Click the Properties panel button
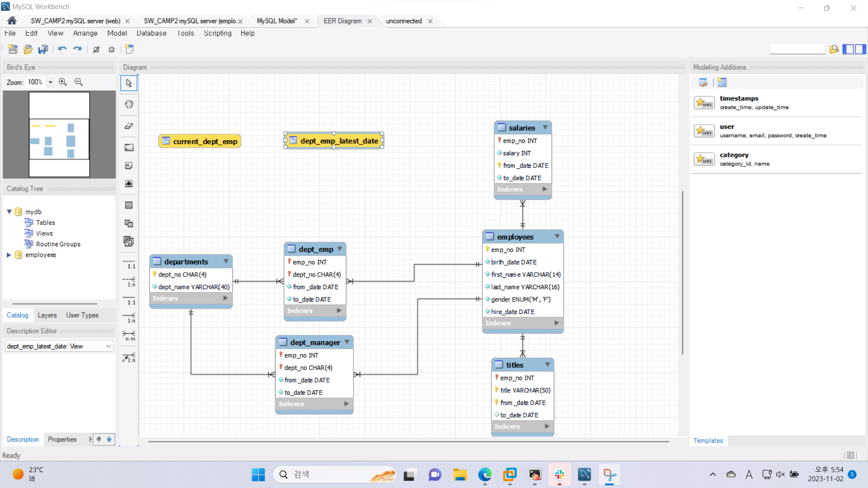Screen dimensions: 868x488 click(62, 439)
